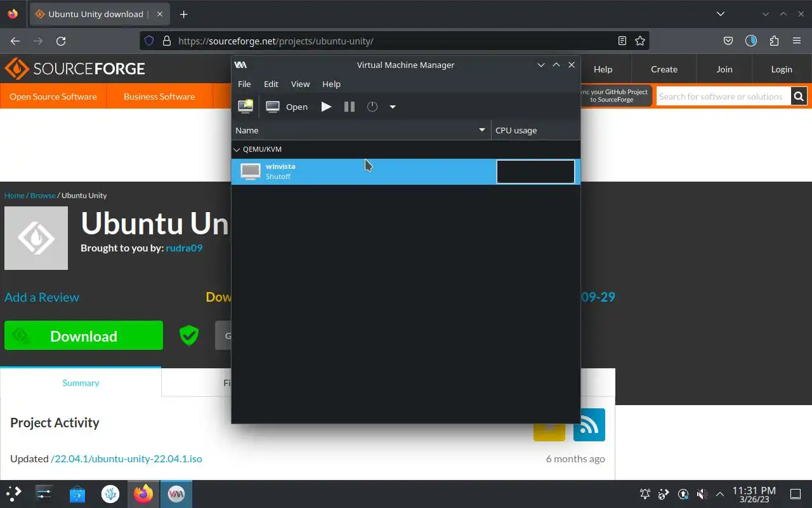Open the Edit menu in Virtual Machine Manager

coord(271,84)
